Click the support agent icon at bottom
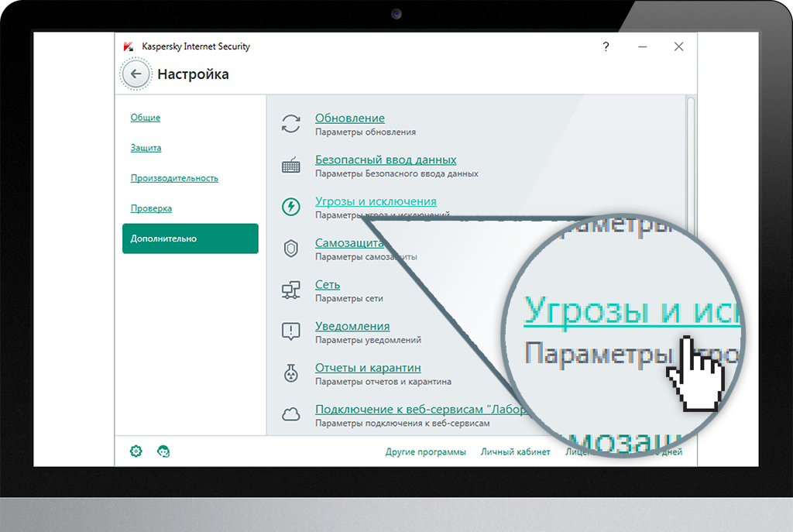This screenshot has height=532, width=793. [x=163, y=451]
